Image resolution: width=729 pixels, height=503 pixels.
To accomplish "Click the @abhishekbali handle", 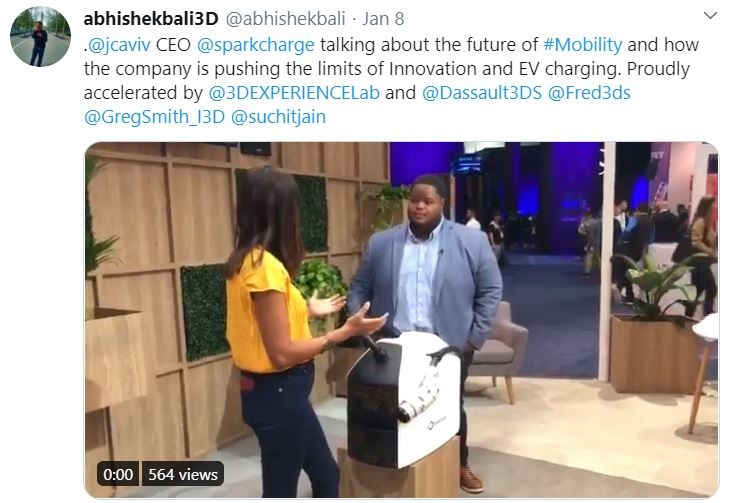I will coord(285,19).
